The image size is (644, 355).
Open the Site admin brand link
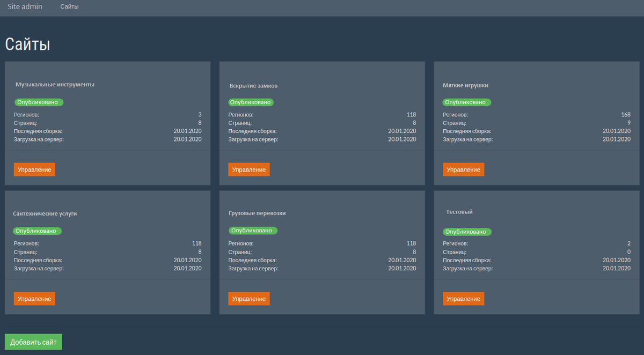tap(25, 6)
